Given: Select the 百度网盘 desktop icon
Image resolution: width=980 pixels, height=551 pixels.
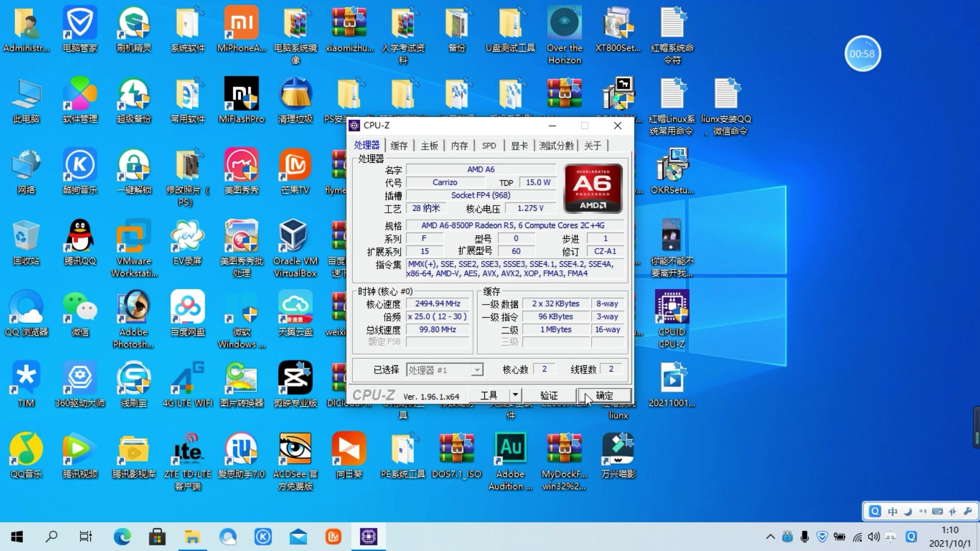Looking at the screenshot, I should tap(188, 313).
